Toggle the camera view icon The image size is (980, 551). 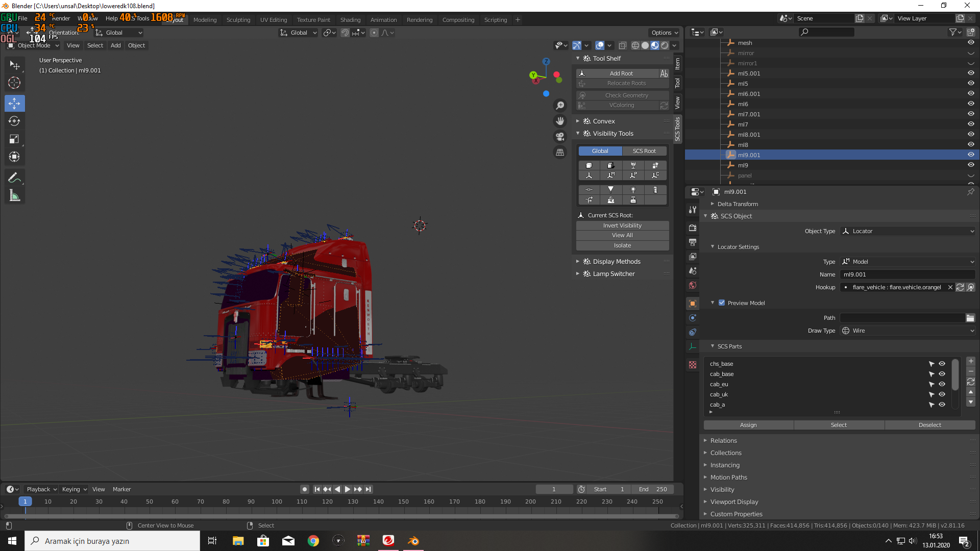click(560, 137)
